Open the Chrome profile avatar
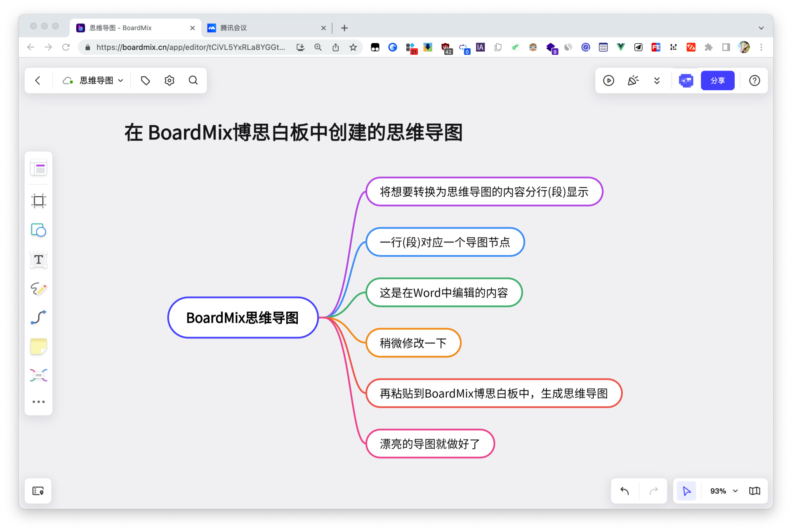 744,47
